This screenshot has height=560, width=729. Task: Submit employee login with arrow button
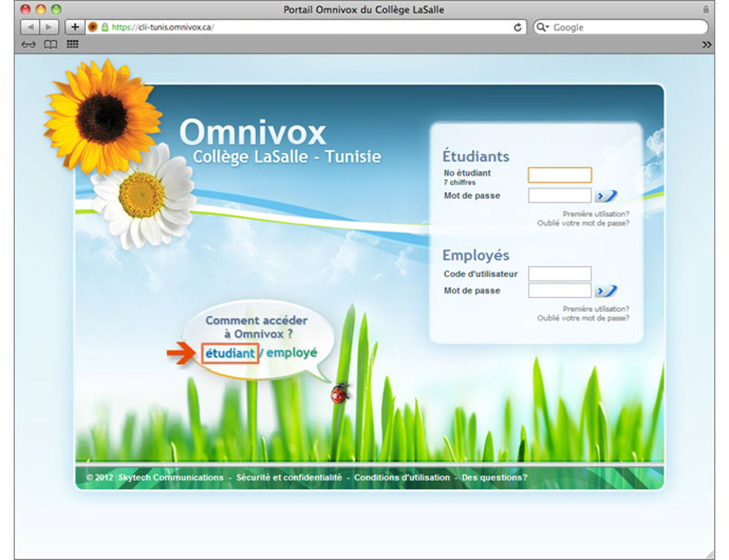click(606, 291)
